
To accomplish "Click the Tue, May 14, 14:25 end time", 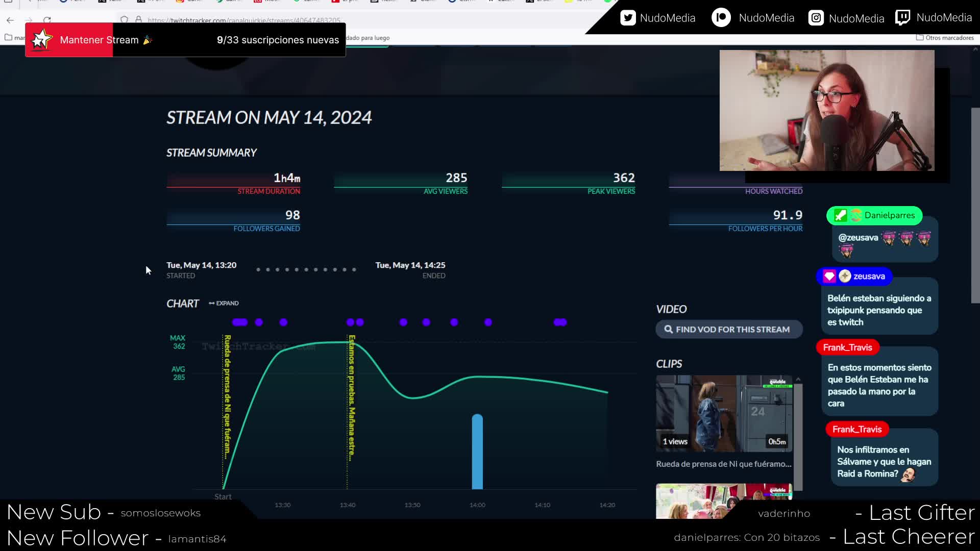I will click(x=410, y=265).
